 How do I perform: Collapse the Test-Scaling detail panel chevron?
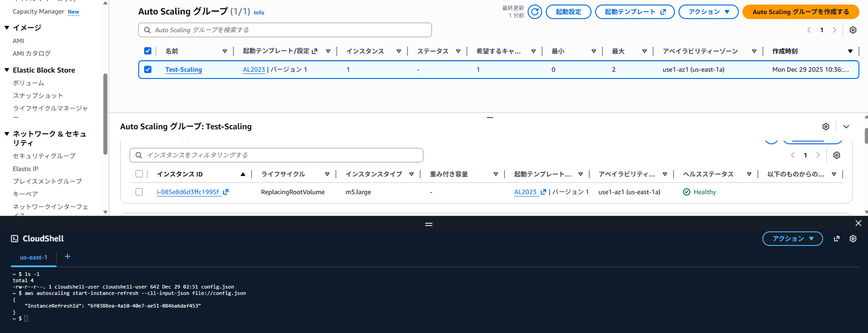(846, 127)
